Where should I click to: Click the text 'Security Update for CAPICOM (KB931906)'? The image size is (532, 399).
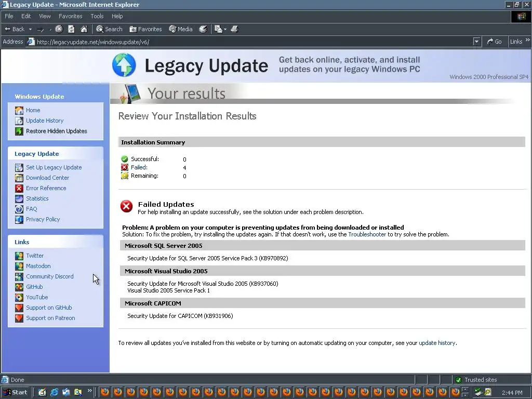point(180,316)
